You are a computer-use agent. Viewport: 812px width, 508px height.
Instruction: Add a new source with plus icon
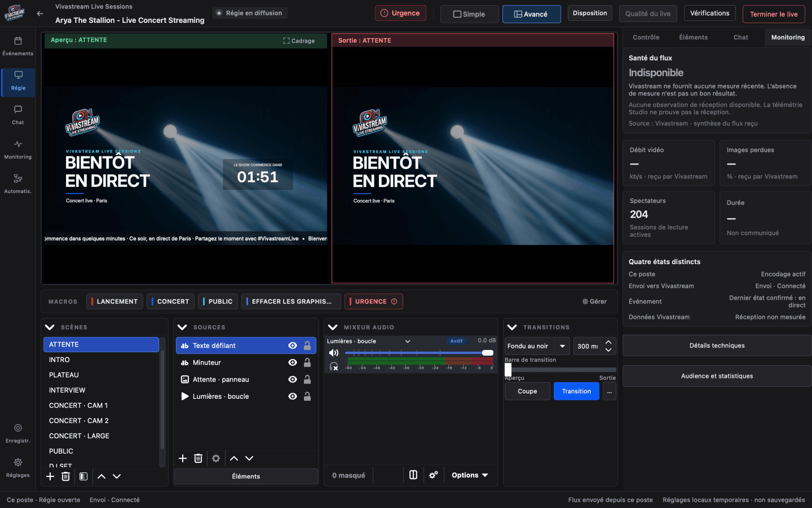coord(183,458)
